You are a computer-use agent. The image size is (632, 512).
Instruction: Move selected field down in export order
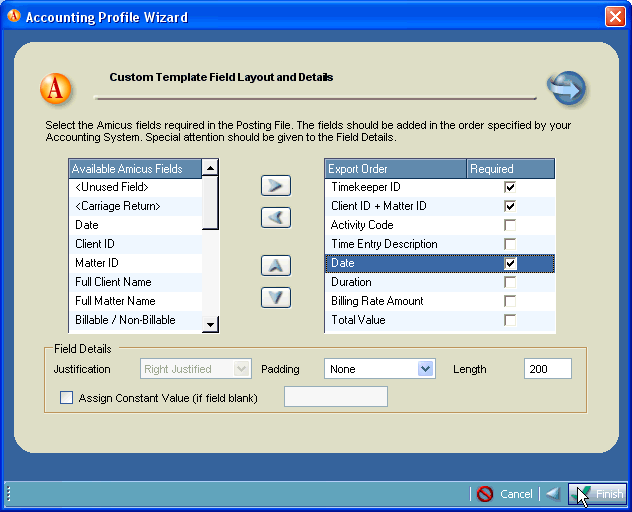[x=275, y=297]
